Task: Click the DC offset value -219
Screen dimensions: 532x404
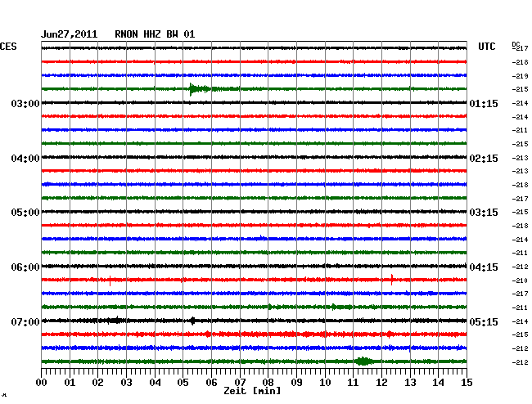Action: 520,76
